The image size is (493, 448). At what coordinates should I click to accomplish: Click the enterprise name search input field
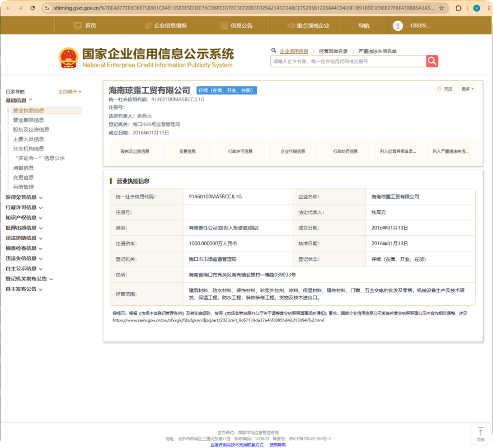pos(349,62)
